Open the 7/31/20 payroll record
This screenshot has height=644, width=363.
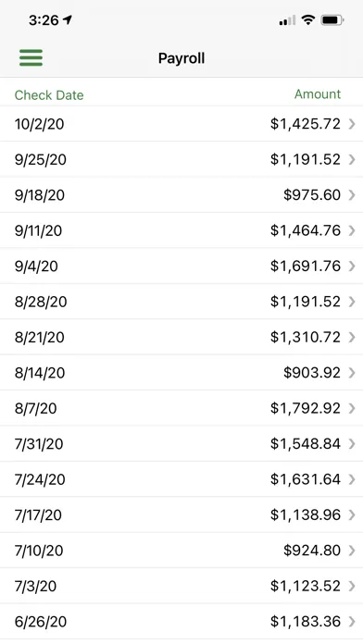[181, 443]
